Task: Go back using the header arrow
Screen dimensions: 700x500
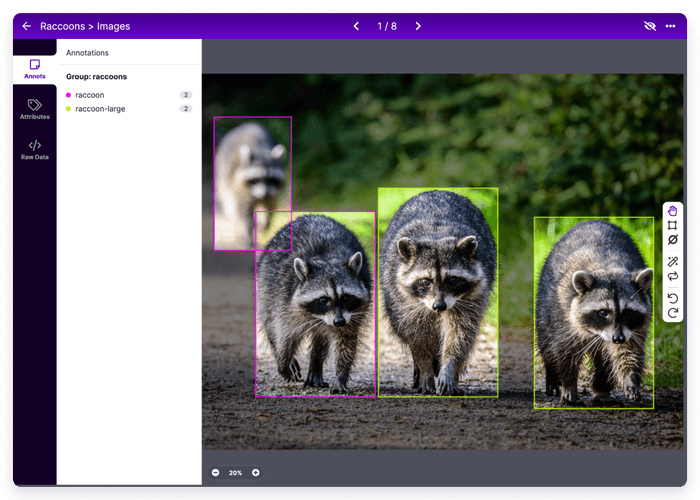Action: point(26,26)
